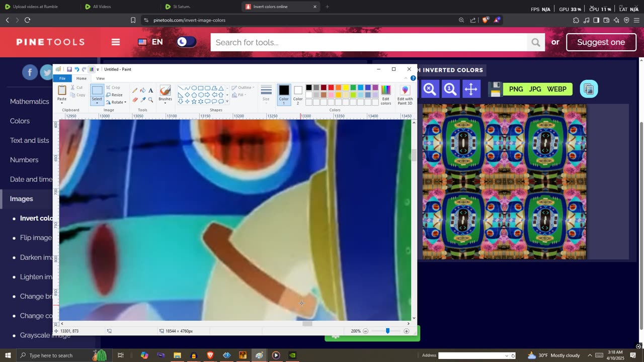644x362 pixels.
Task: Click the Suggest one button
Action: [x=601, y=42]
